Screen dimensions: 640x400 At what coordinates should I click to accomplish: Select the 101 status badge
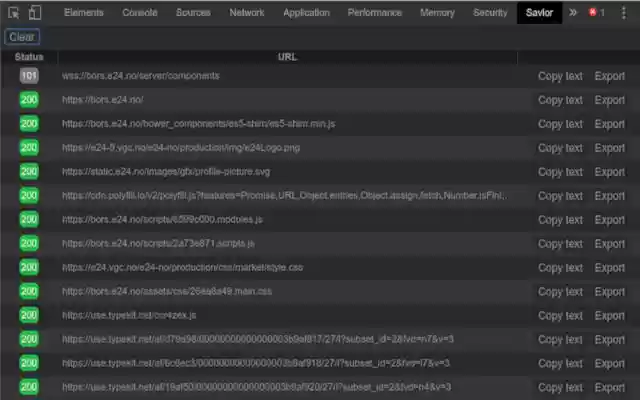click(x=29, y=76)
